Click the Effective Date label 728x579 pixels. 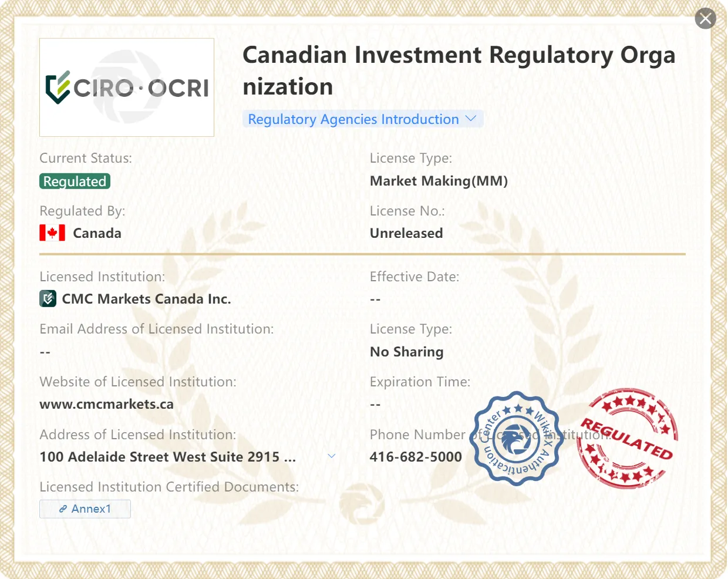[414, 277]
